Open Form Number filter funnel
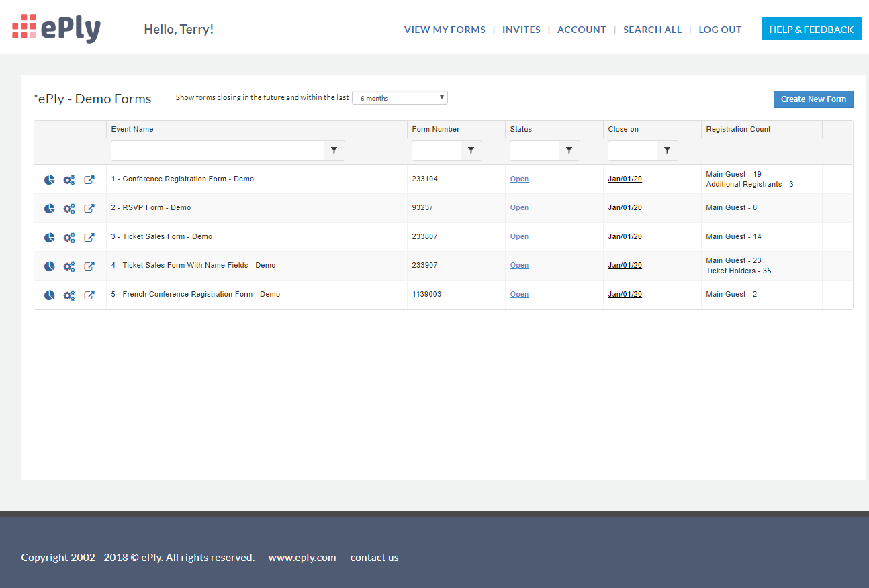Screen dimensions: 869x588 click(471, 151)
